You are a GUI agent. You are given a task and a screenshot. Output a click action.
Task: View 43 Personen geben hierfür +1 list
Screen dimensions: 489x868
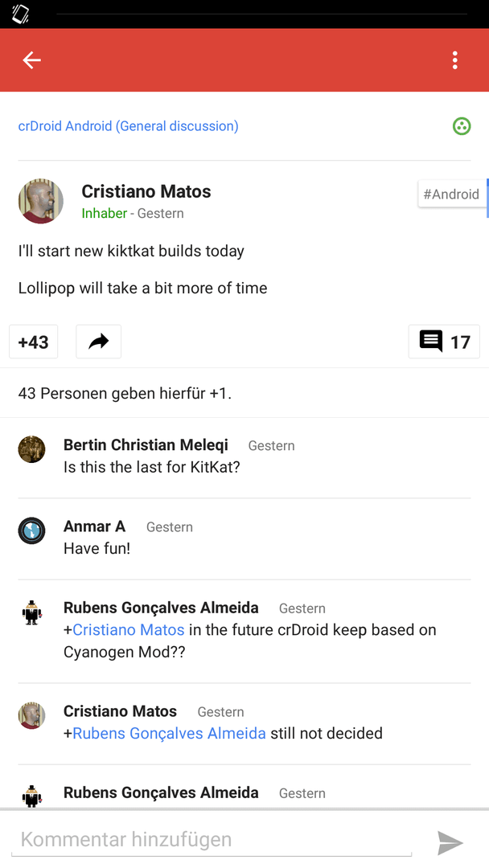[125, 394]
